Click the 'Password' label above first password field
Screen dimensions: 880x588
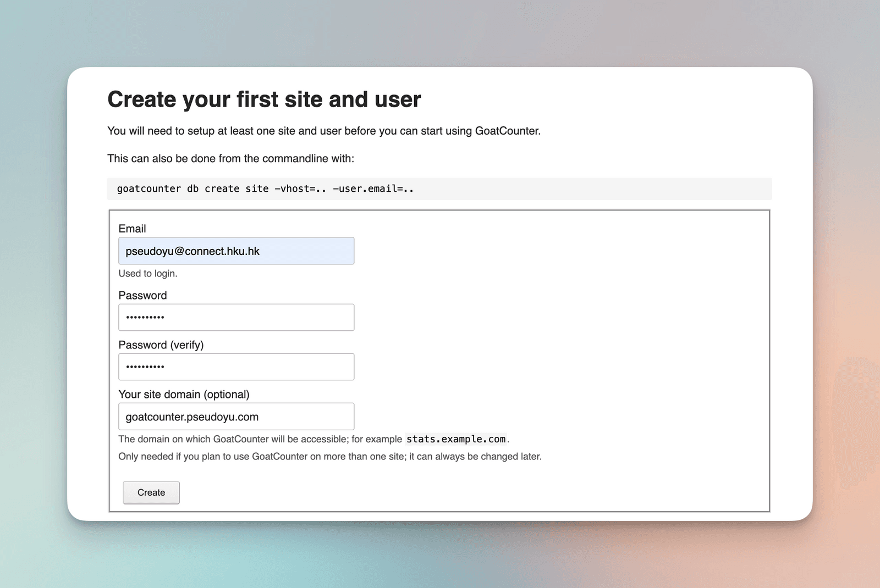142,295
